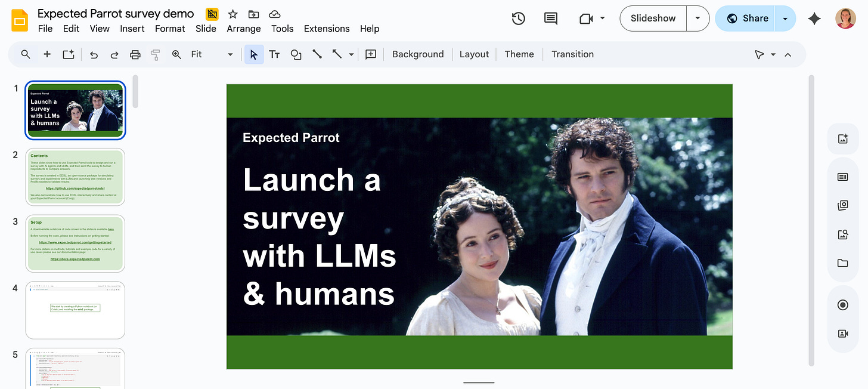
Task: Open version history clock icon
Action: (519, 18)
